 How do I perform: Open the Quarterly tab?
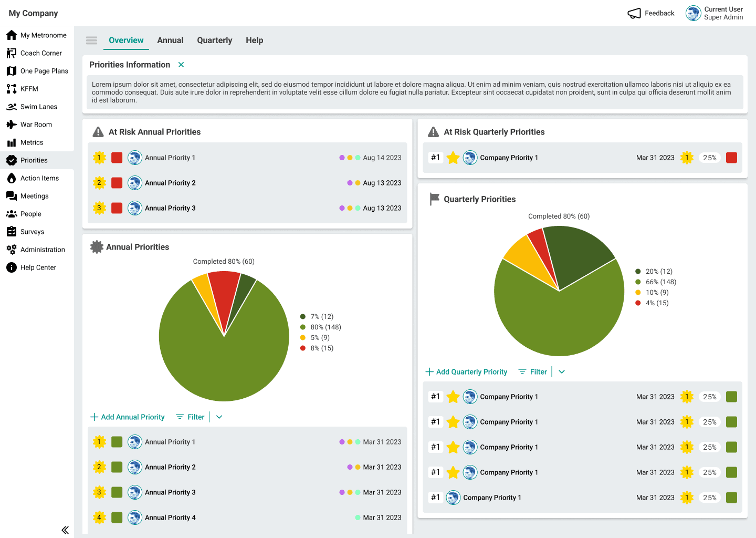[x=214, y=40]
